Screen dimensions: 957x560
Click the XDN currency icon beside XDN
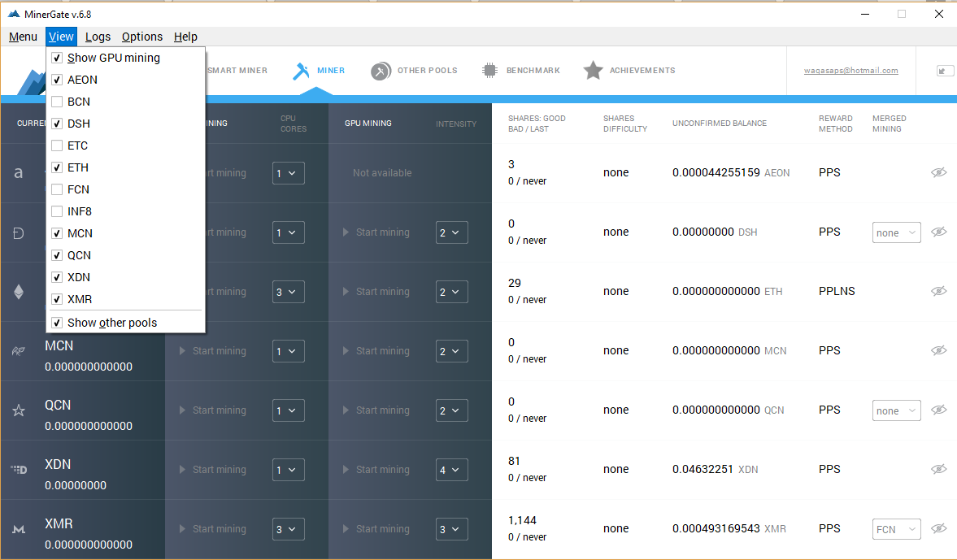(x=19, y=470)
